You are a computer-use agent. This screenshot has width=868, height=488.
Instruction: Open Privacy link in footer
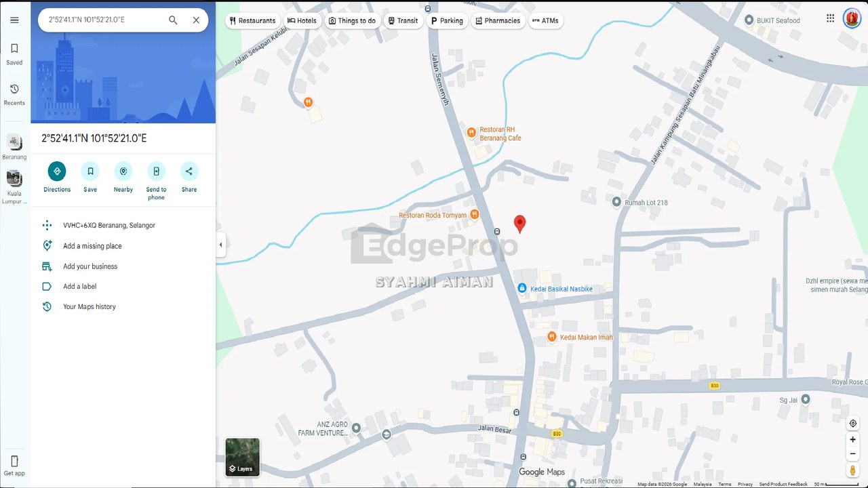(x=745, y=484)
